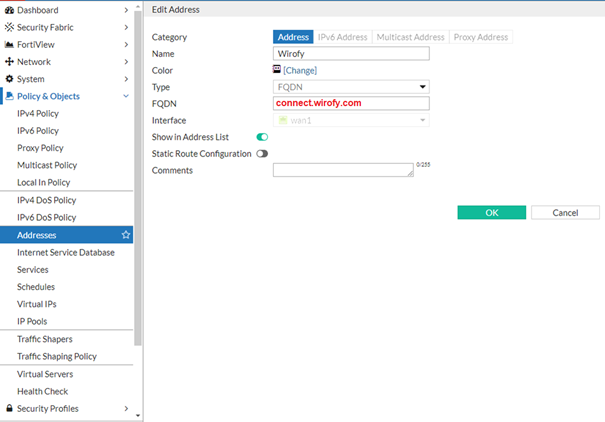Image resolution: width=605 pixels, height=422 pixels.
Task: Click the FortiView chart icon
Action: [x=9, y=44]
